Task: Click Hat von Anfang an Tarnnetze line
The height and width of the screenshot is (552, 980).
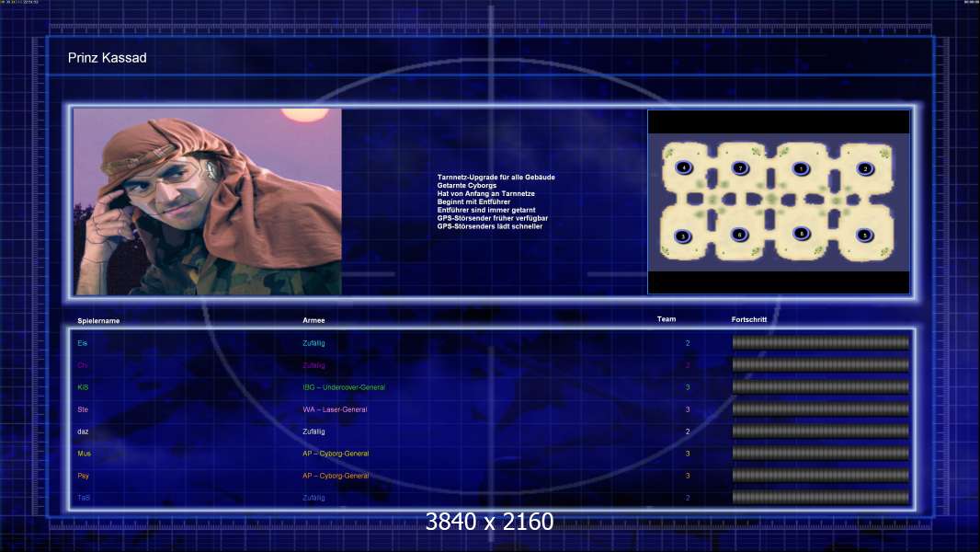Action: (486, 194)
